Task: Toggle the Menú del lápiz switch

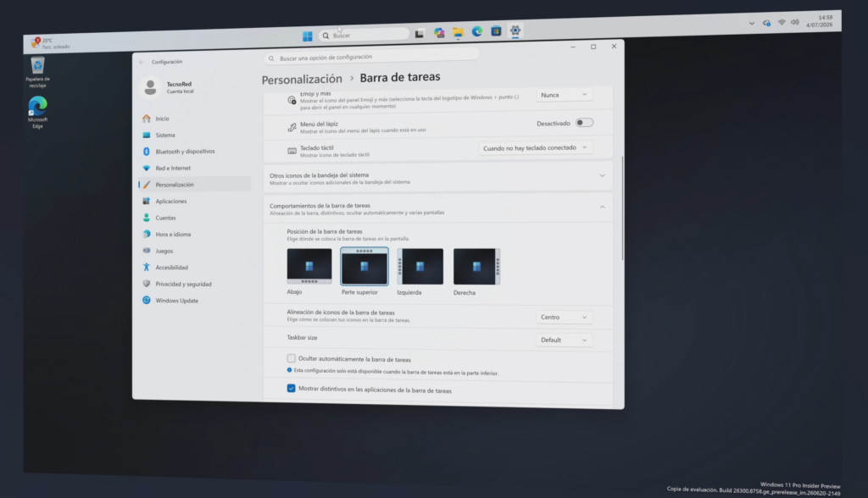Action: click(584, 123)
